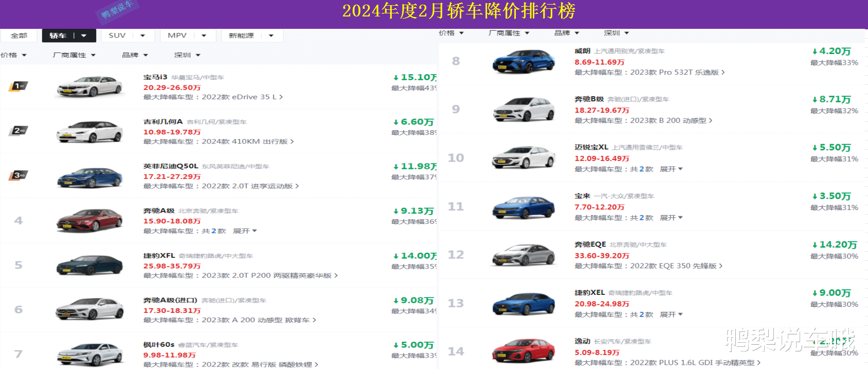The height and width of the screenshot is (369, 868).
Task: Open the dropdown arrow beside 新能源
Action: tap(271, 36)
